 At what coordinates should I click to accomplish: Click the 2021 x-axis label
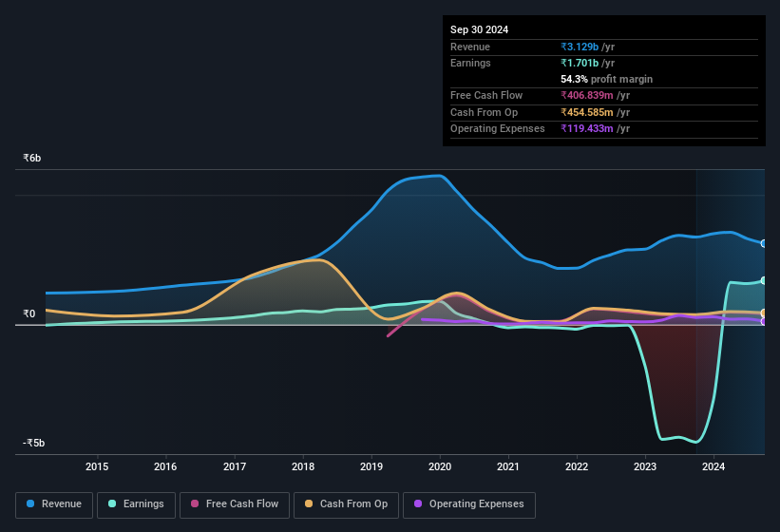click(508, 466)
